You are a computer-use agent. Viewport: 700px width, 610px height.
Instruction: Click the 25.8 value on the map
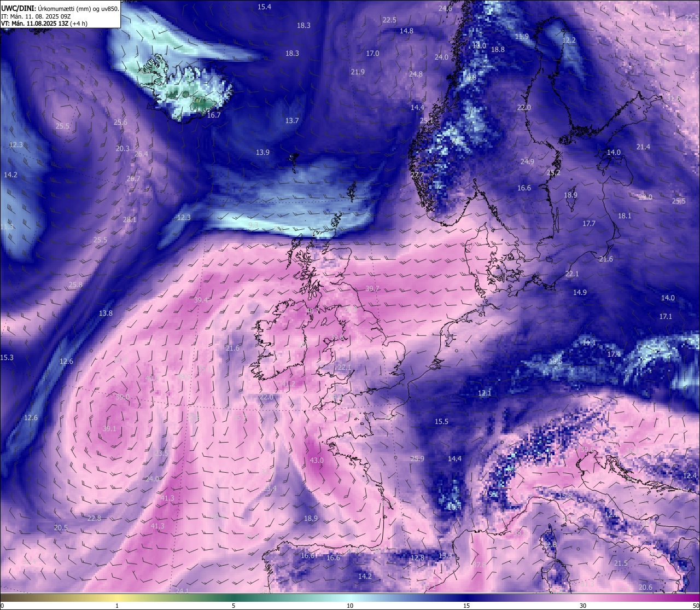tap(75, 284)
